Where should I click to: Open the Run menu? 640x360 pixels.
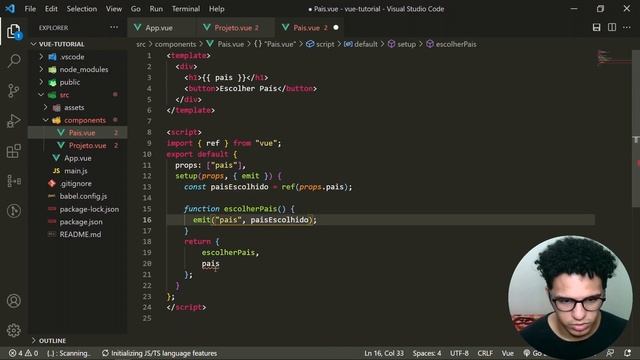coord(156,9)
